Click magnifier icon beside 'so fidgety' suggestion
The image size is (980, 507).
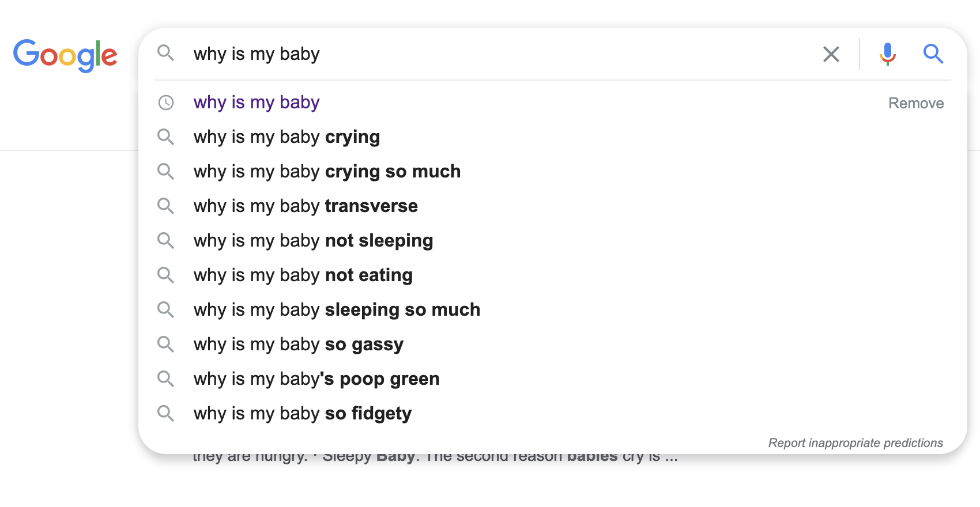tap(165, 414)
